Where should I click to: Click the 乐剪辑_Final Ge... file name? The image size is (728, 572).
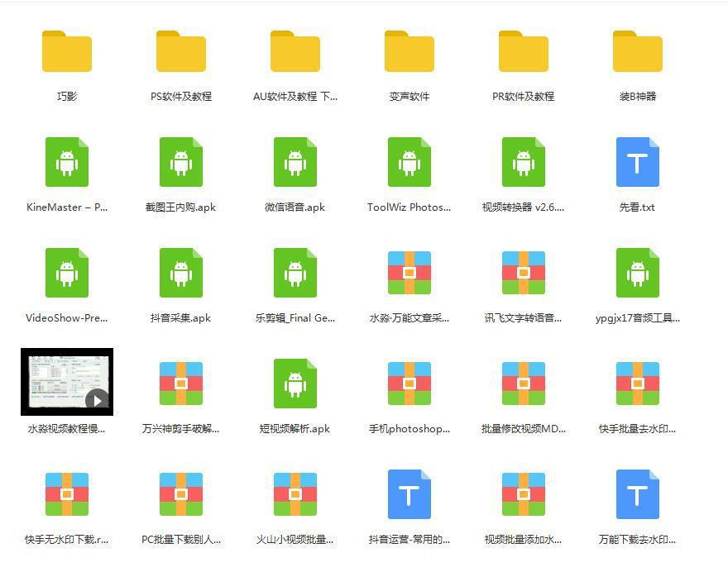(x=295, y=318)
